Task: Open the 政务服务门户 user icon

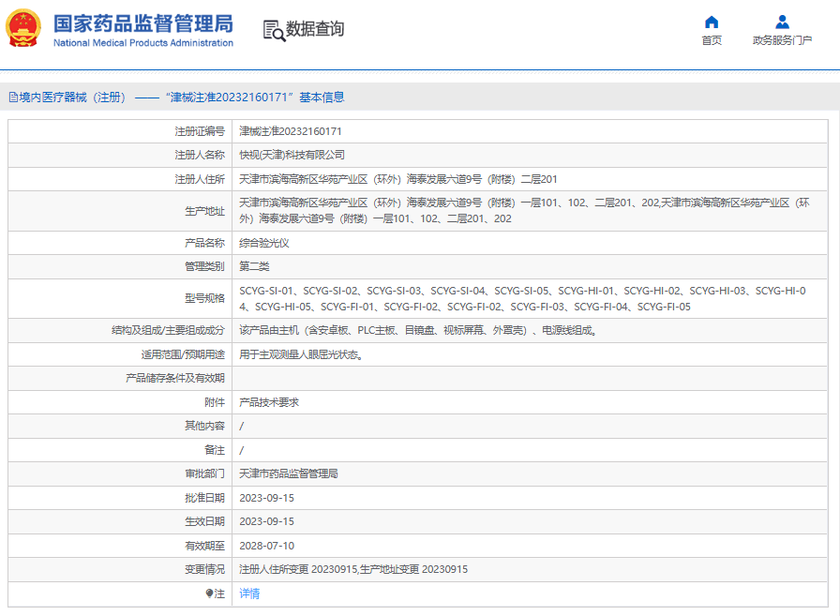Action: pyautogui.click(x=782, y=22)
